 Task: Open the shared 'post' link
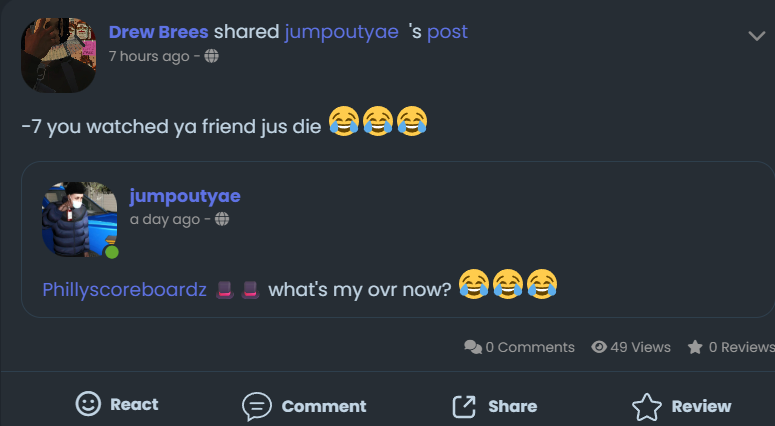447,32
